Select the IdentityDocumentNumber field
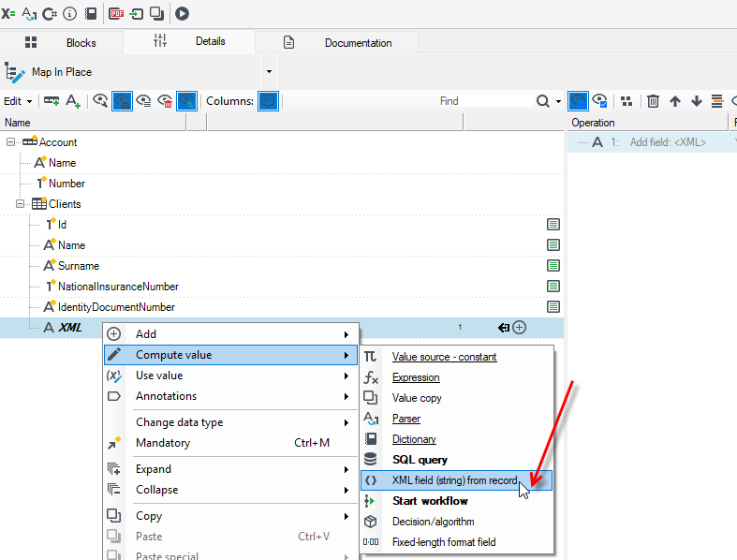737x560 pixels. coord(116,307)
